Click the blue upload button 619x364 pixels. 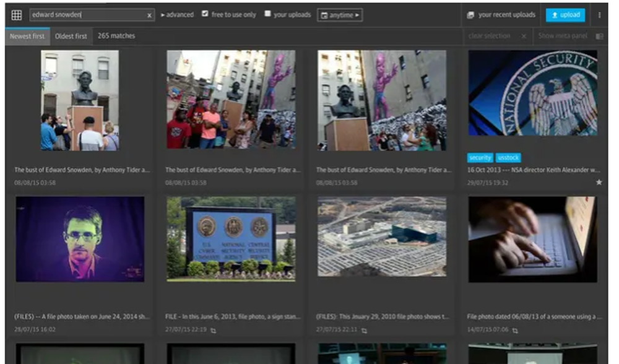tap(566, 14)
